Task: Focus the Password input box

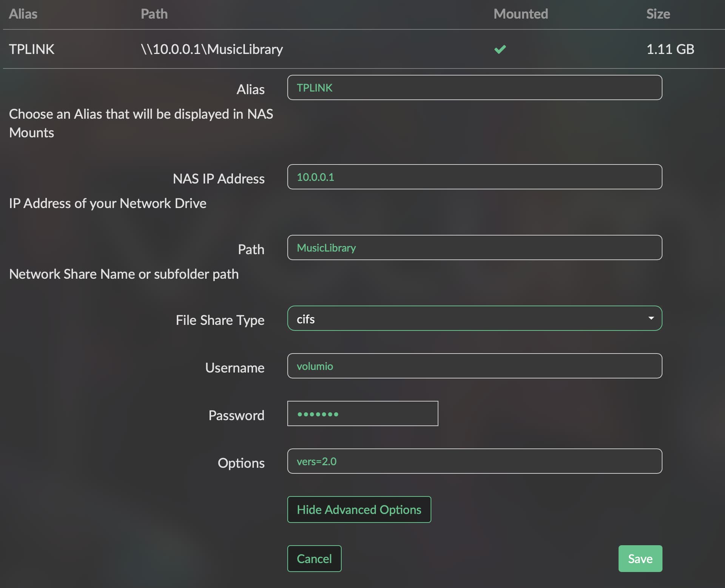Action: [362, 414]
